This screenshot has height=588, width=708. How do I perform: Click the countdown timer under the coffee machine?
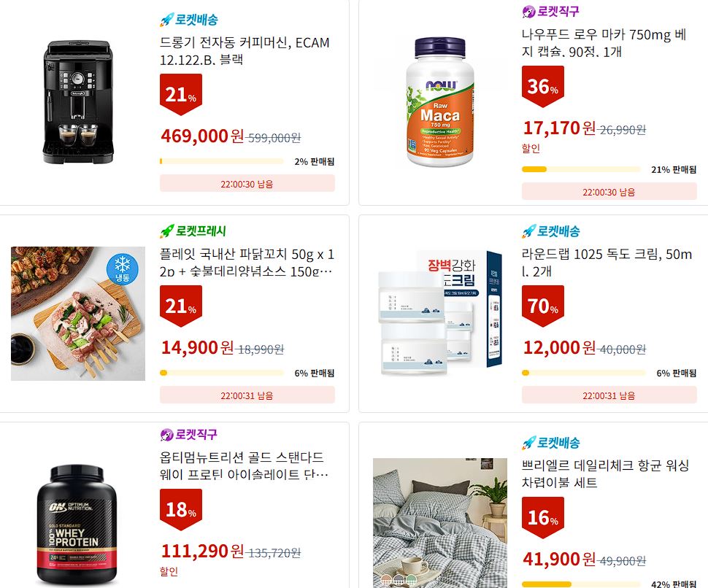click(x=247, y=184)
